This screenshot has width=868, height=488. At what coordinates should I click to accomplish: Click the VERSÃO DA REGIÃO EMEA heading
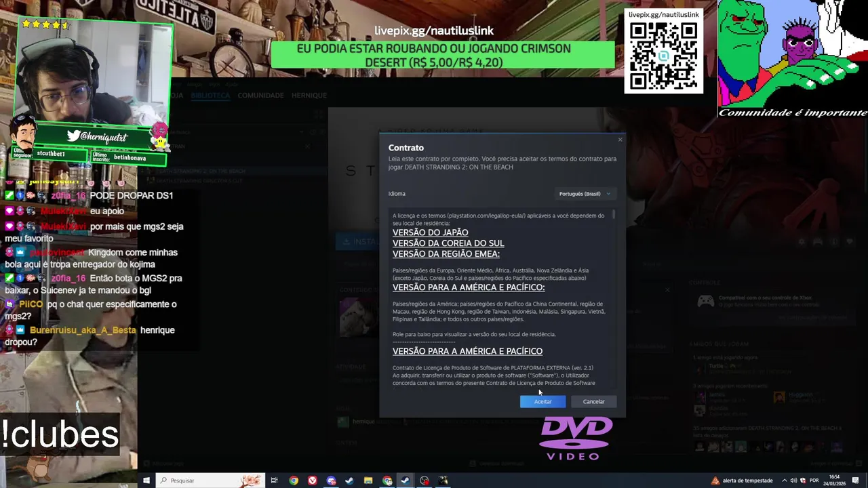[x=446, y=254]
